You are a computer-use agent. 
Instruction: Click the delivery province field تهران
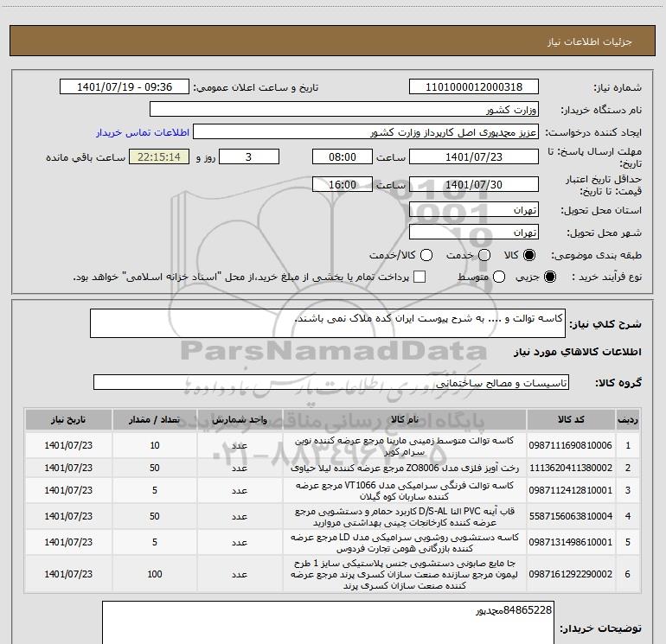click(x=474, y=210)
